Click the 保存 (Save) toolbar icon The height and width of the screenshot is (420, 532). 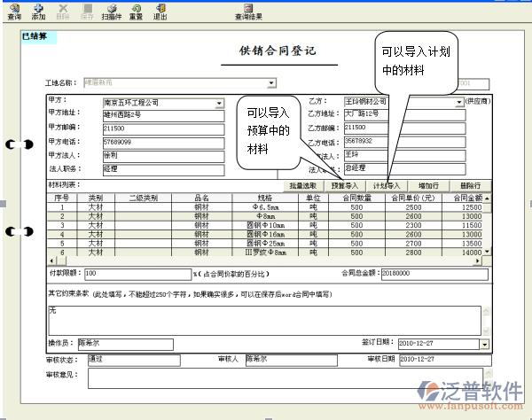tap(87, 12)
